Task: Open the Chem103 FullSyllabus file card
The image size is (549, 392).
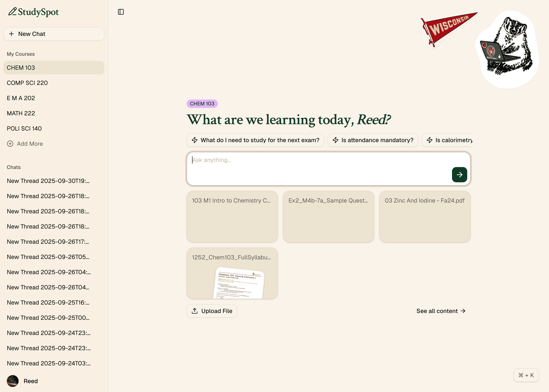Action: pos(232,273)
